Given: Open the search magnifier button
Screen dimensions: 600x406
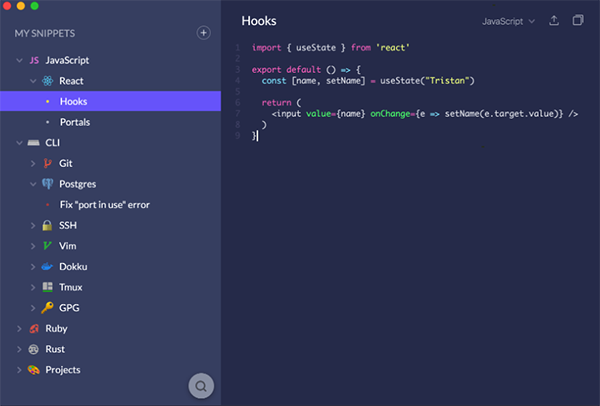Looking at the screenshot, I should pos(201,386).
